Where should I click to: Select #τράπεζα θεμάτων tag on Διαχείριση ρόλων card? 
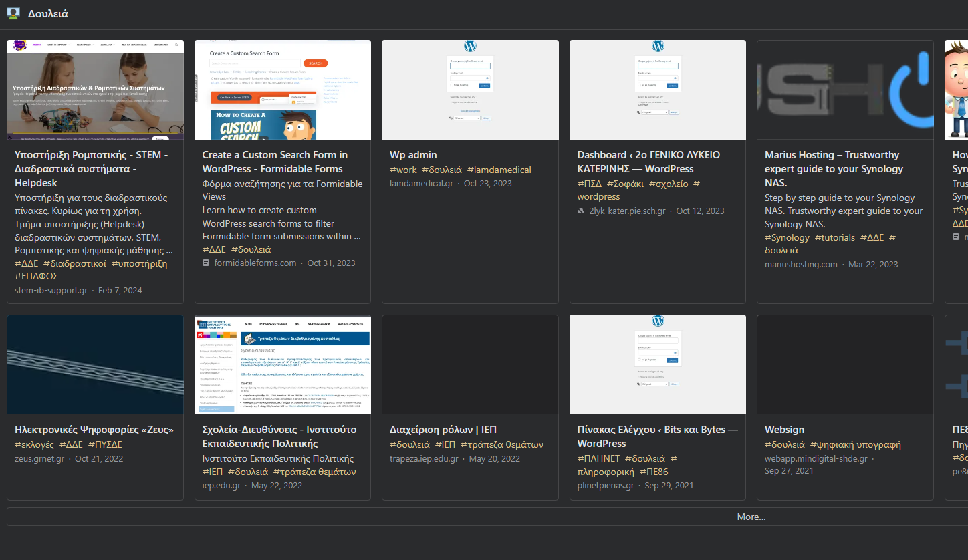[502, 444]
